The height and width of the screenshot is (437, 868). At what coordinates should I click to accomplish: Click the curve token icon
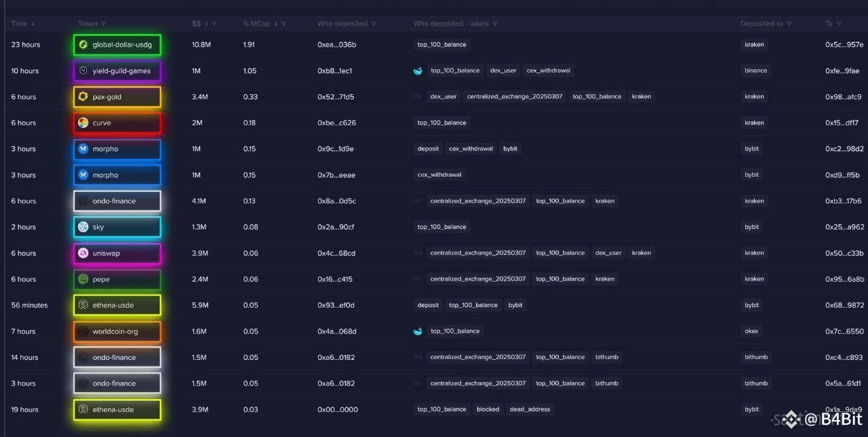point(83,123)
